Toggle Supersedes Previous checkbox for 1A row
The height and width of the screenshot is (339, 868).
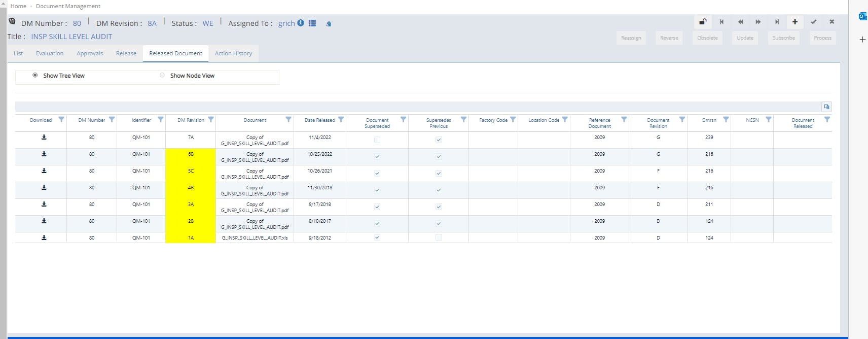point(439,238)
